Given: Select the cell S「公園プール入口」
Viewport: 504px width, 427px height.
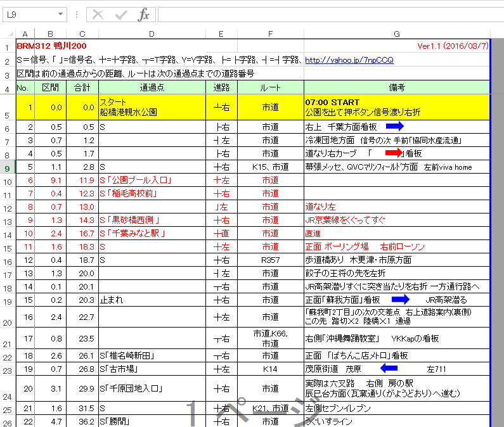Looking at the screenshot, I should [x=152, y=181].
